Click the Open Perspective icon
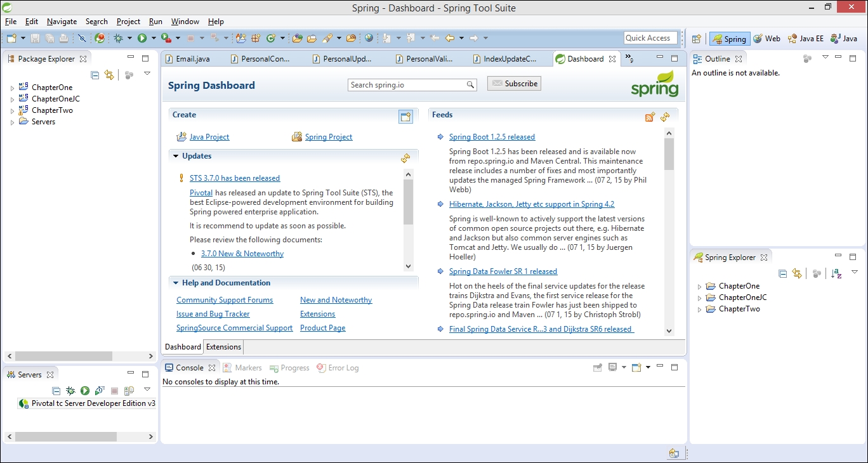868x463 pixels. 696,39
